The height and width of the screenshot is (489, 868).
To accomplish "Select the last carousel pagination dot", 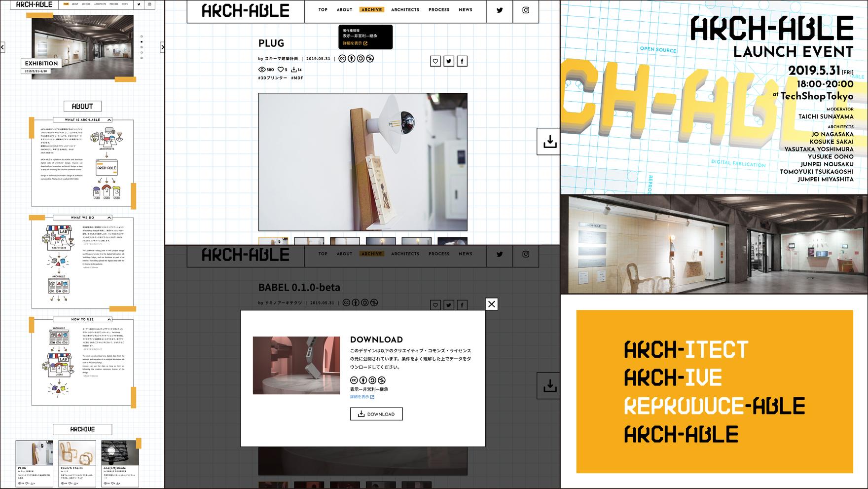I will [x=142, y=58].
